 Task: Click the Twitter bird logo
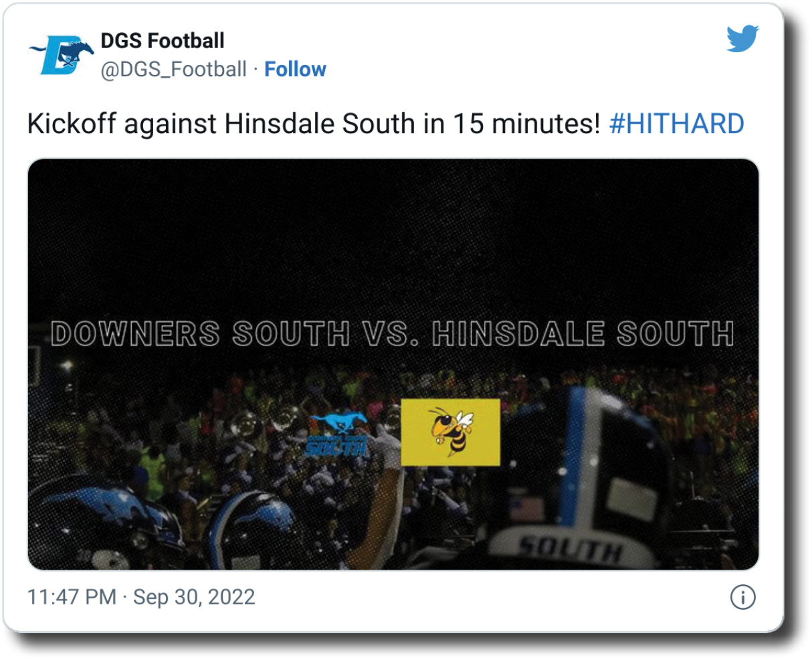(742, 39)
